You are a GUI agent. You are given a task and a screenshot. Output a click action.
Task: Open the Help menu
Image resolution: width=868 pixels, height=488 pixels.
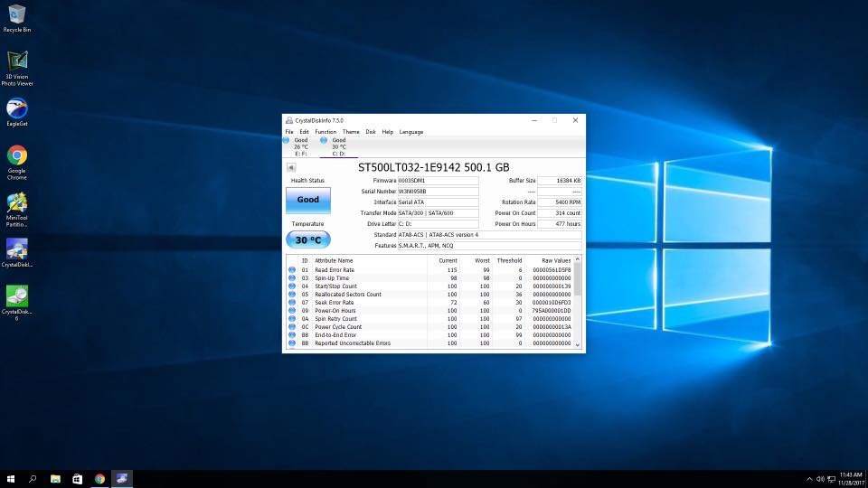(388, 132)
